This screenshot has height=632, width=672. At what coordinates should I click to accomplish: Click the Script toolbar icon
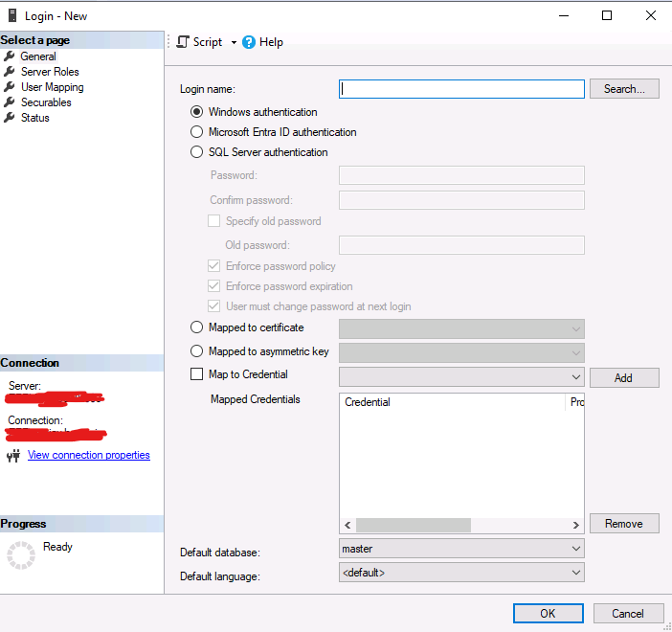(x=183, y=42)
